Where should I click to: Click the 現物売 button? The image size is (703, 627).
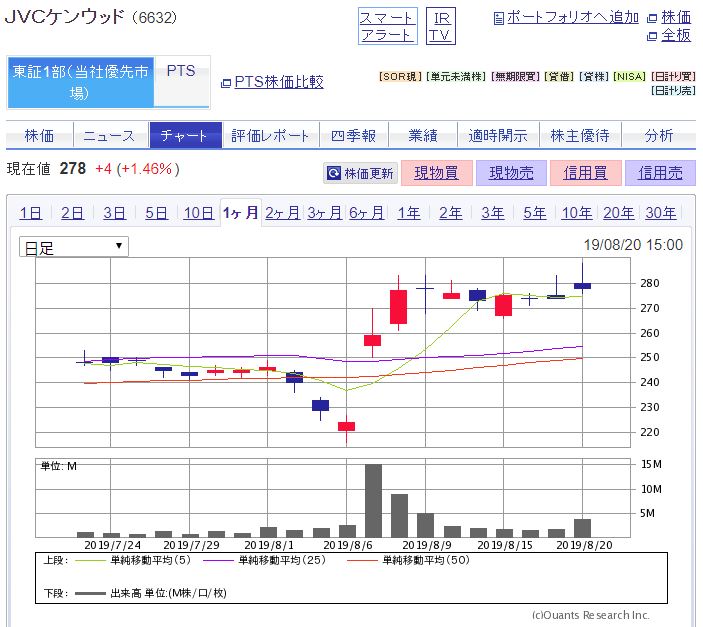coord(511,173)
